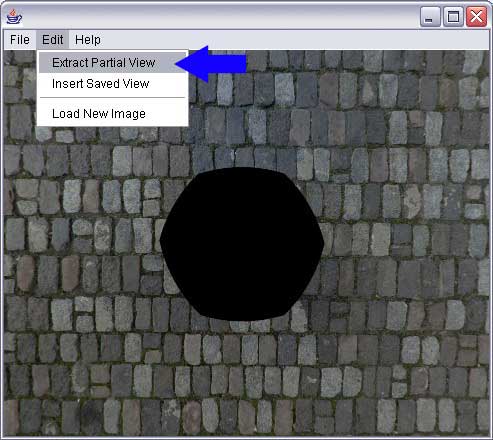
Task: Collapse the open Edit menu
Action: [x=53, y=40]
